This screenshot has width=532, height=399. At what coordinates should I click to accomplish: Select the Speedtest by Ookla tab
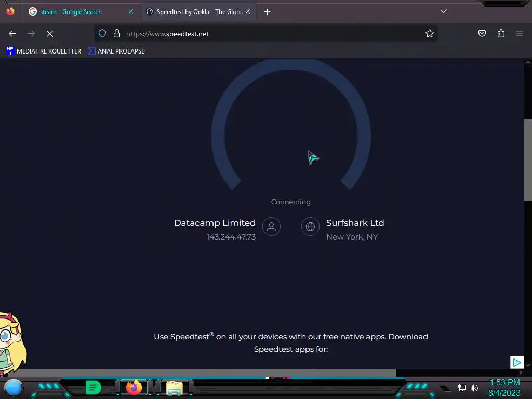pos(199,12)
